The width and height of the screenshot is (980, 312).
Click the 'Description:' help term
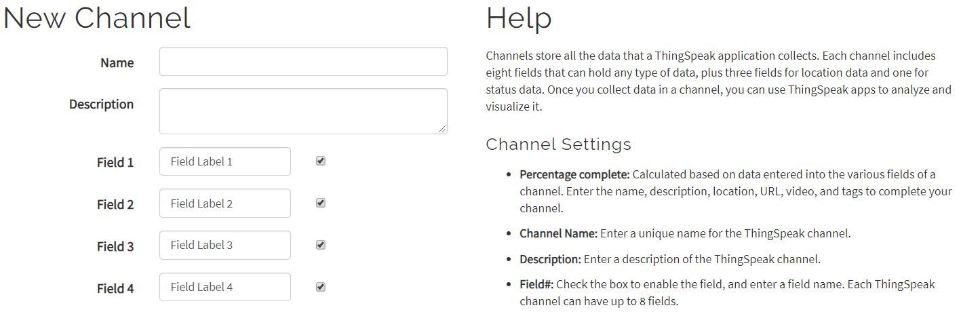[551, 259]
